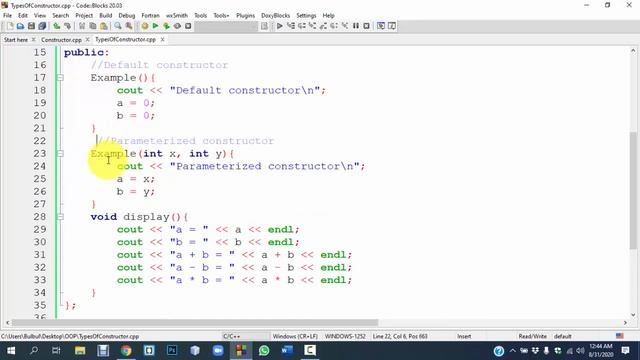Screen dimensions: 640x360
Task: Open the View menu
Action: coord(40,16)
